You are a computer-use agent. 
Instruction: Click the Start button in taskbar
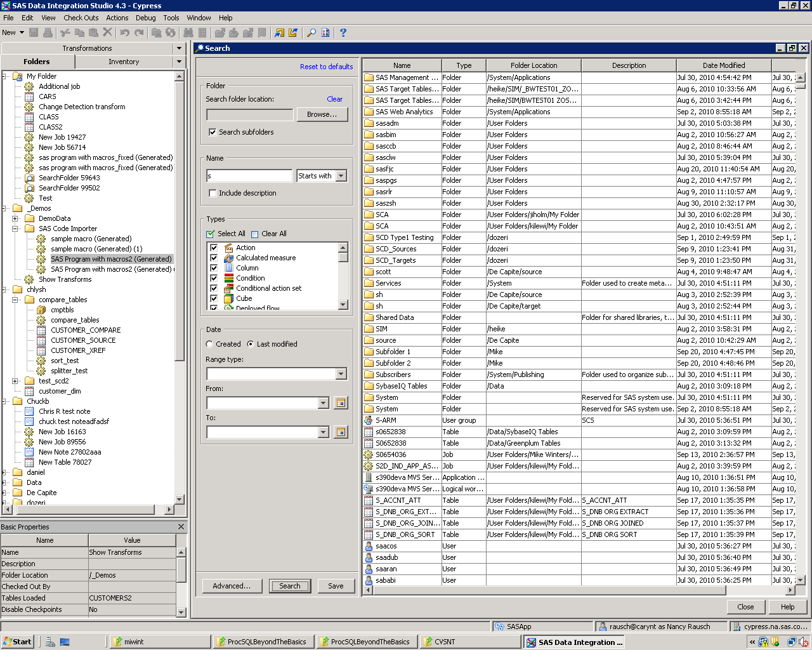(17, 642)
